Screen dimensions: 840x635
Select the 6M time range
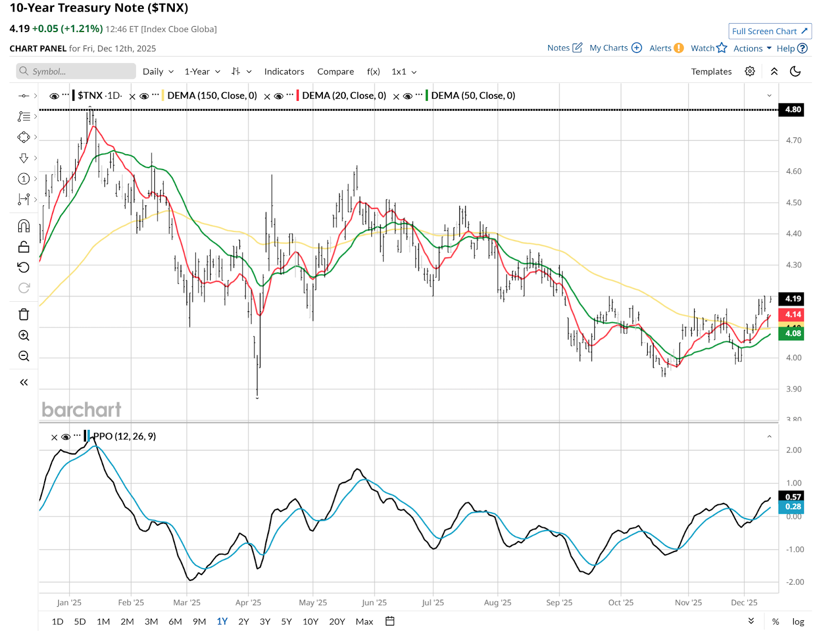pos(175,622)
